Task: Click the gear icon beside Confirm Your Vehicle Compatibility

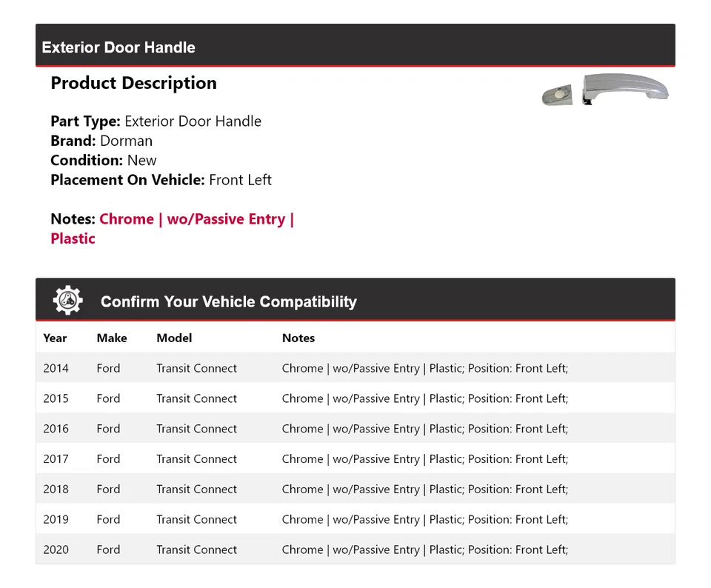Action: pyautogui.click(x=67, y=301)
